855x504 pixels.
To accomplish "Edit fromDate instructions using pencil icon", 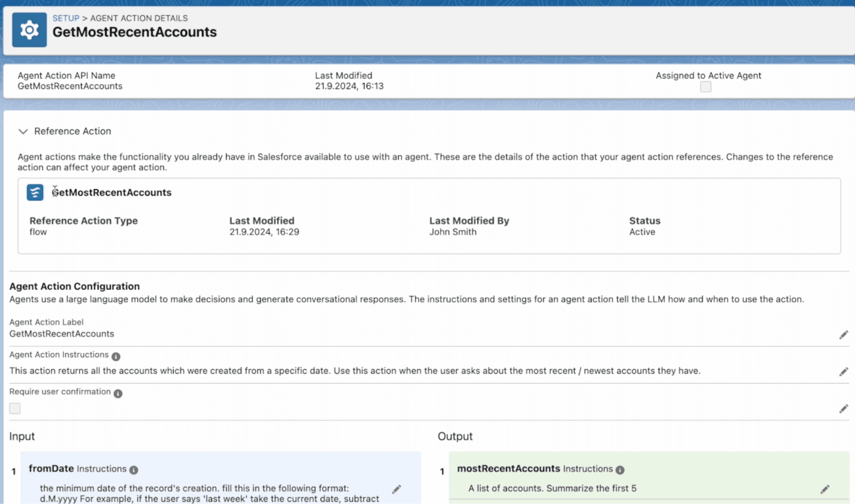I will 397,490.
